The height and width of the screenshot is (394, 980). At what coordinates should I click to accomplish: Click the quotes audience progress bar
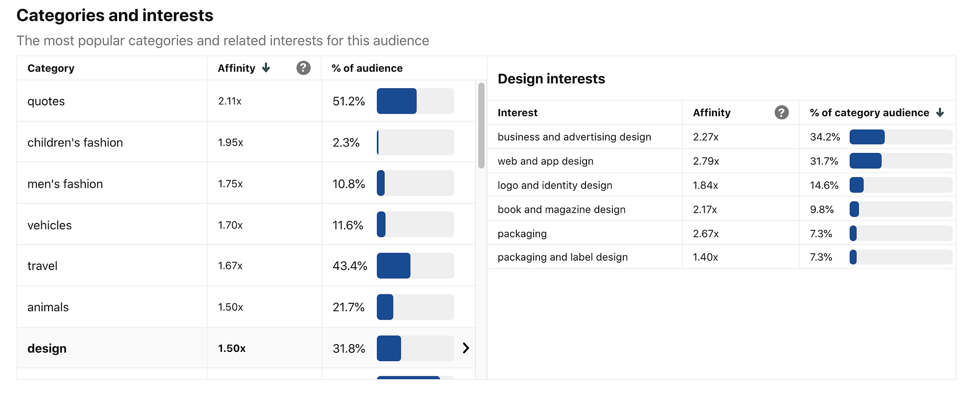[416, 101]
